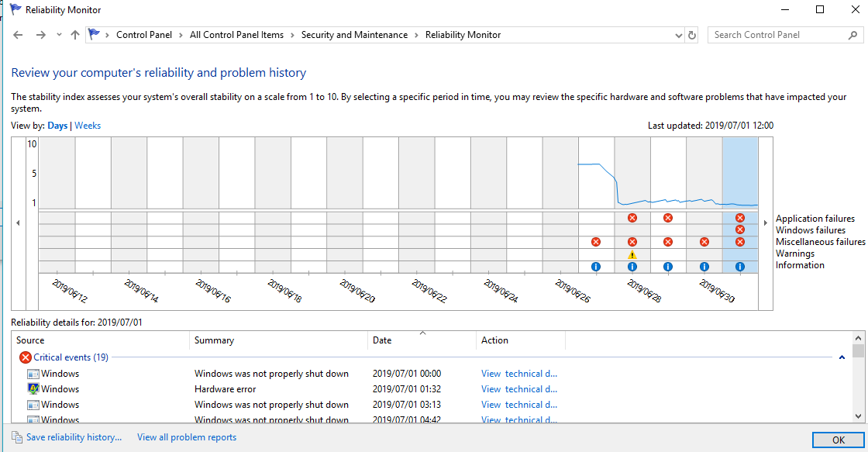Click the details list scrollbar thumb
The width and height of the screenshot is (868, 452).
click(858, 350)
